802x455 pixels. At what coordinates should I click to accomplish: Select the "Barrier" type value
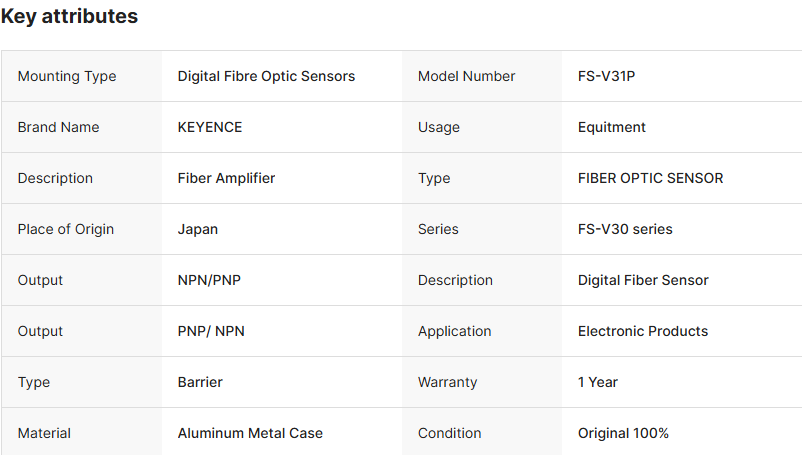(200, 382)
